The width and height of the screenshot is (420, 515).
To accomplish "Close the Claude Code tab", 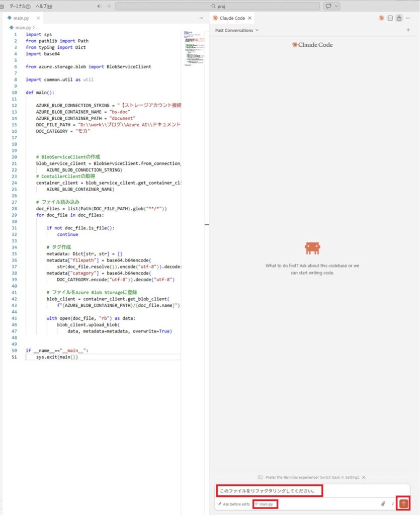I will (x=250, y=18).
